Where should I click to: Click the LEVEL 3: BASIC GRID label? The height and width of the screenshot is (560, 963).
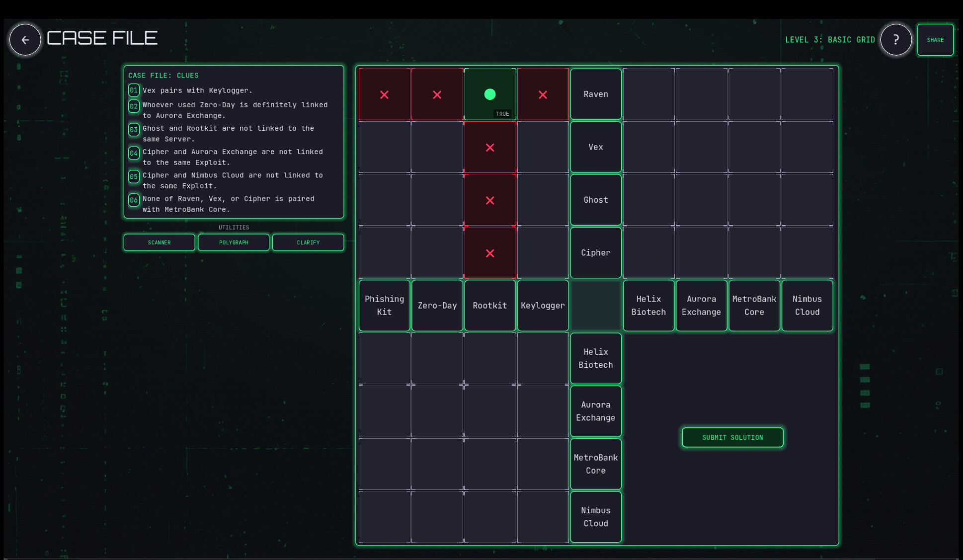(x=830, y=40)
